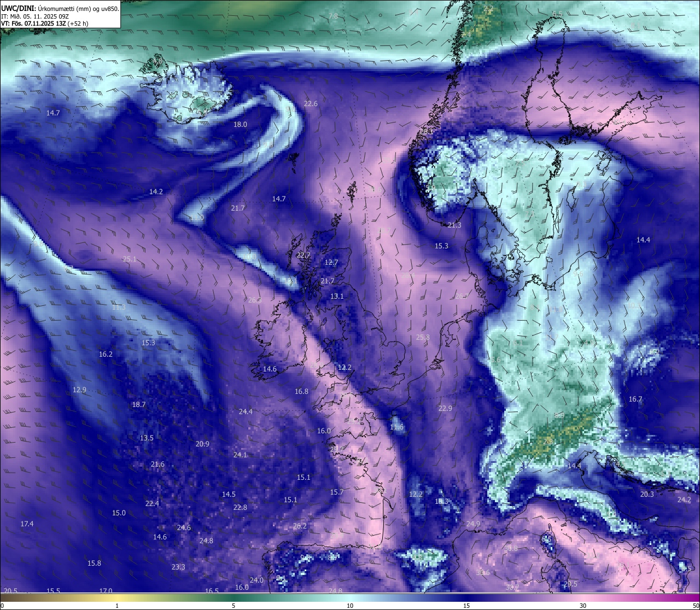Click the 24.6 value on the map

point(184,527)
